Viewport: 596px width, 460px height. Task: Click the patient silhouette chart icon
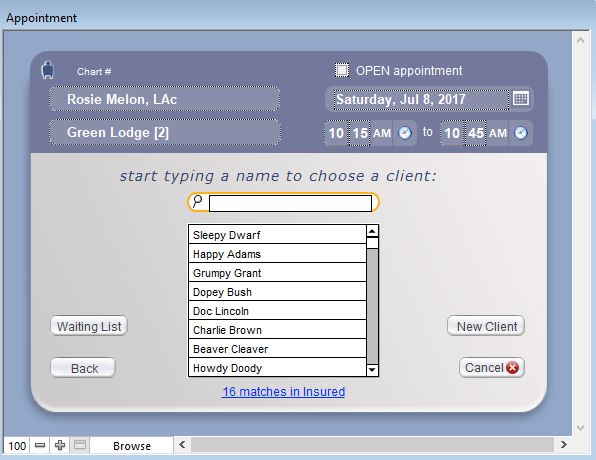pyautogui.click(x=48, y=70)
